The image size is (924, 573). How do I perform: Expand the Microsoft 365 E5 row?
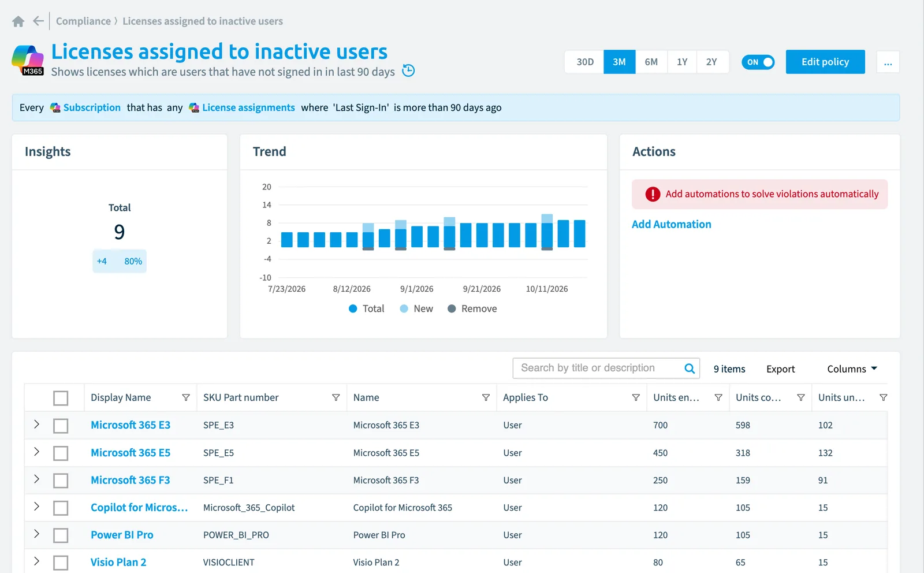tap(36, 452)
